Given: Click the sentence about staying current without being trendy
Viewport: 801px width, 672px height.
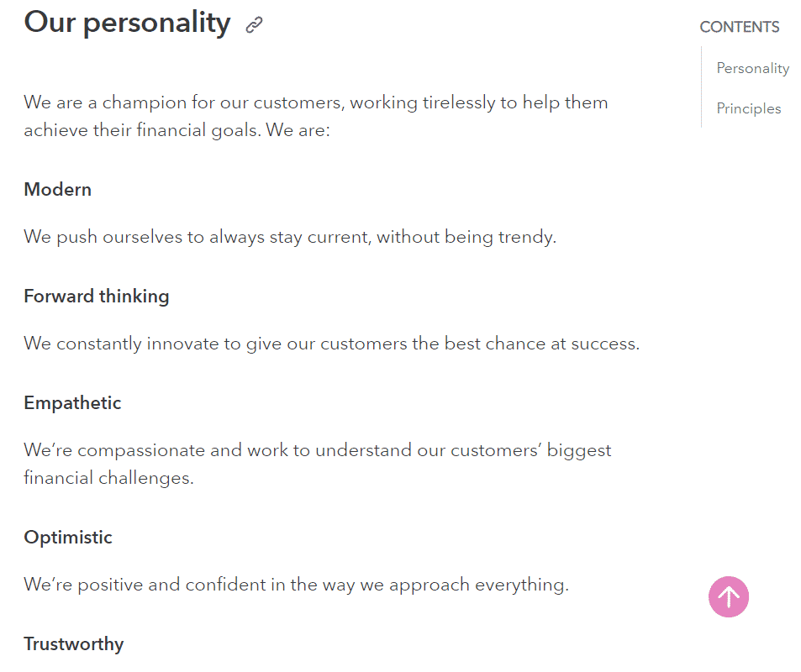Looking at the screenshot, I should coord(290,237).
